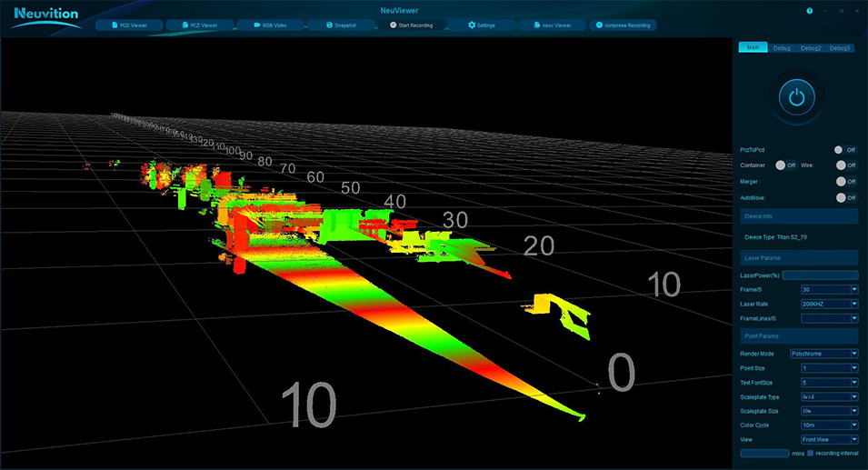Open the Scaleplate Size dropdown
868x470 pixels.
coord(829,411)
